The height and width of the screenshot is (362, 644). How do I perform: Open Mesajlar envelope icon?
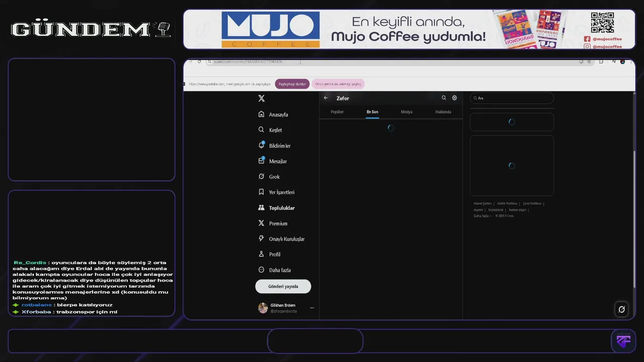tap(261, 161)
